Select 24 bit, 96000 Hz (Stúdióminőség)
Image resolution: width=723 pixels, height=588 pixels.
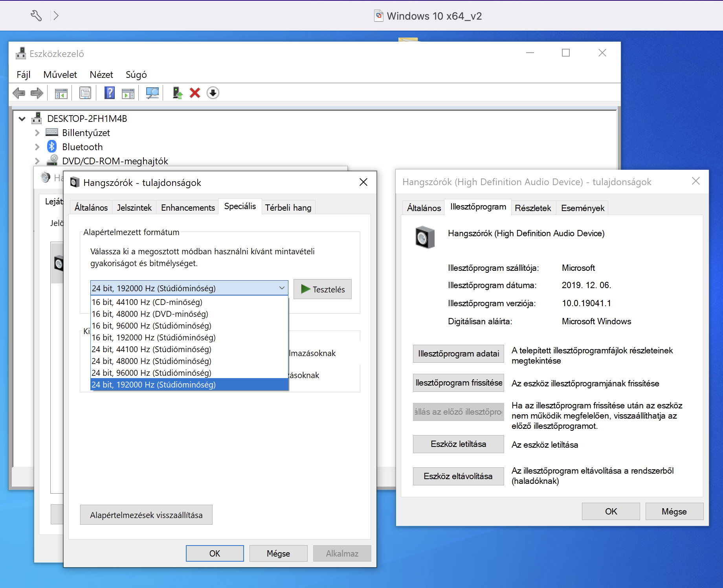click(x=189, y=373)
